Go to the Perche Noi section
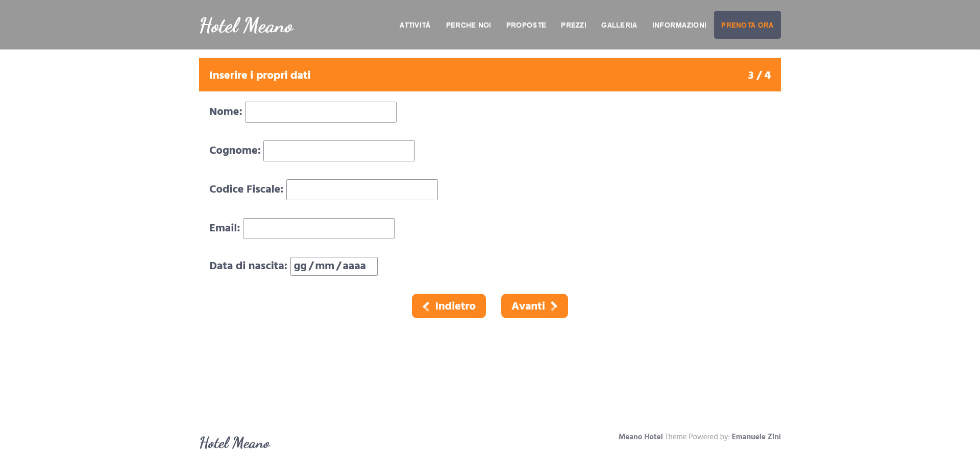 click(x=468, y=25)
